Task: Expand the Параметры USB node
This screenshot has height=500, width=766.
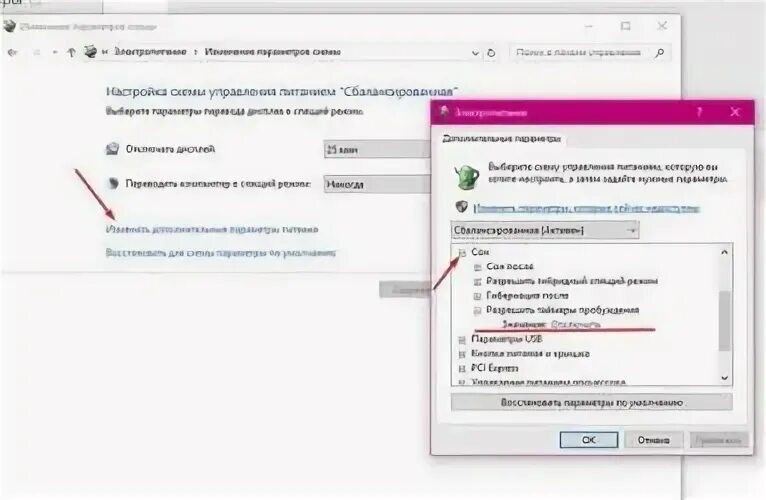Action: (462, 340)
